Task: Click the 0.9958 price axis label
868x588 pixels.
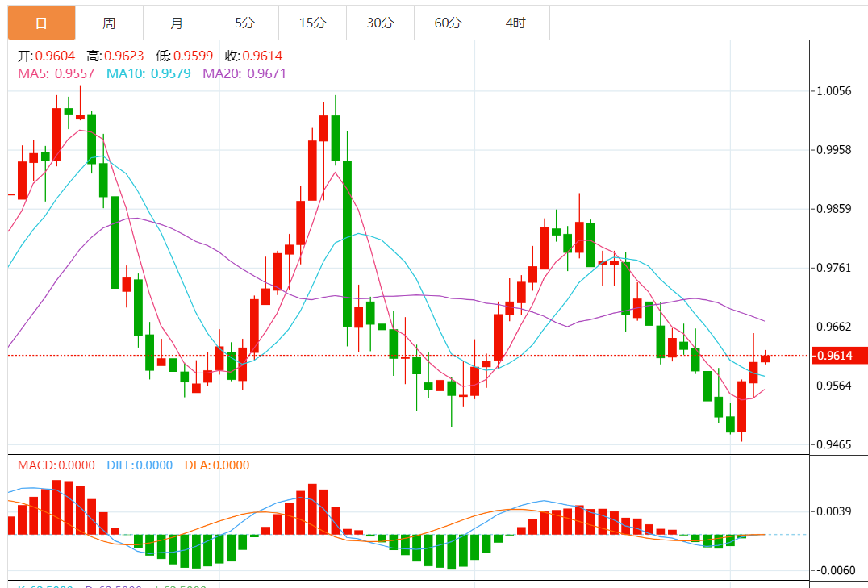Action: tap(833, 150)
